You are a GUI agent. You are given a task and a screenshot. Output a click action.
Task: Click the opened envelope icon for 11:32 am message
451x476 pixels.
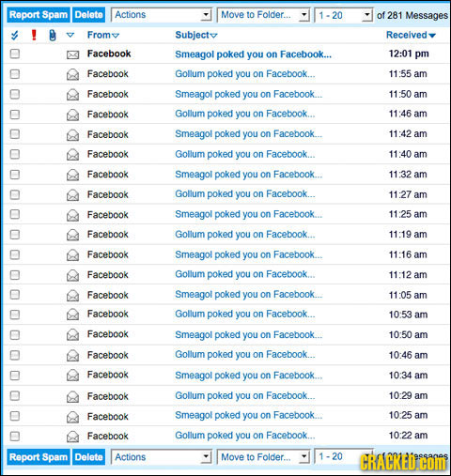click(72, 175)
